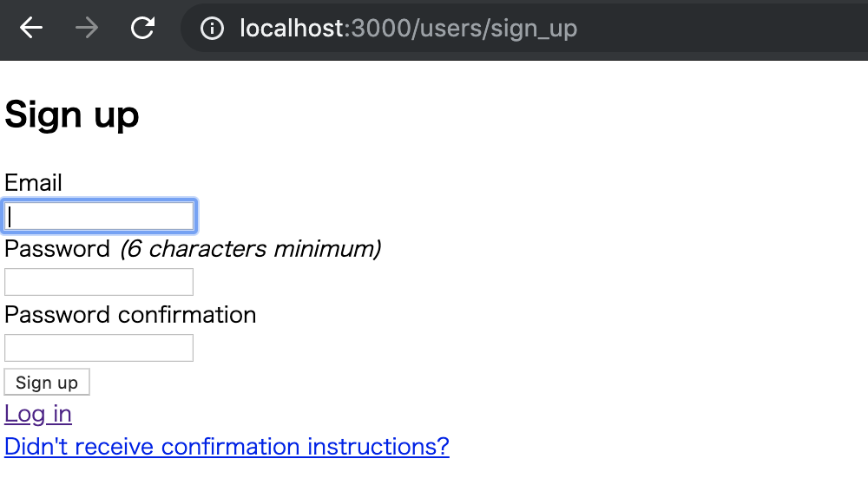Screen dimensions: 868x498
Task: Select the Password input field
Action: coord(99,282)
